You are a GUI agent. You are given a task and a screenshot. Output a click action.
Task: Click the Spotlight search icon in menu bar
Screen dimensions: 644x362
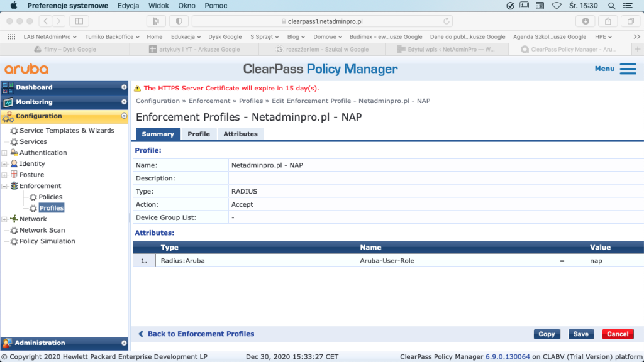[x=611, y=5]
